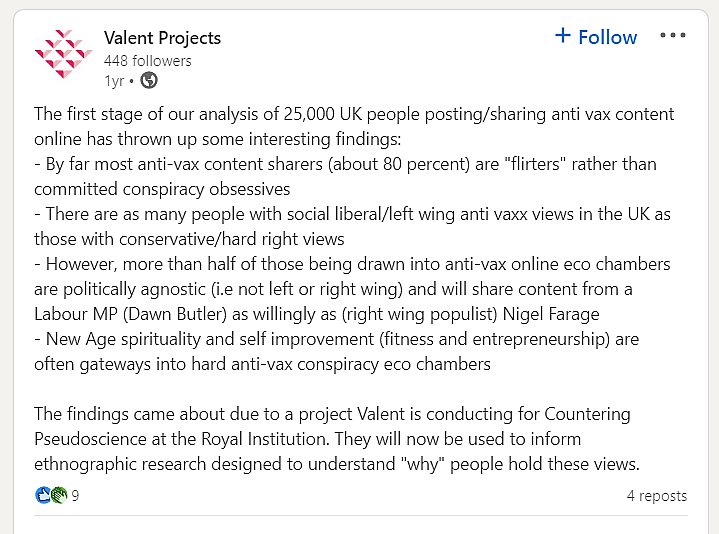Image resolution: width=719 pixels, height=534 pixels.
Task: Click the blue like reaction icon
Action: coord(43,495)
